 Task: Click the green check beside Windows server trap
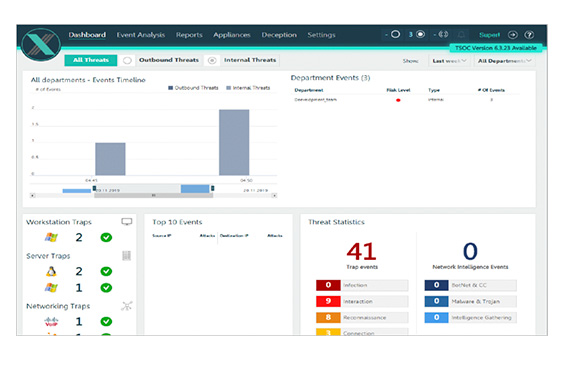[x=106, y=288]
